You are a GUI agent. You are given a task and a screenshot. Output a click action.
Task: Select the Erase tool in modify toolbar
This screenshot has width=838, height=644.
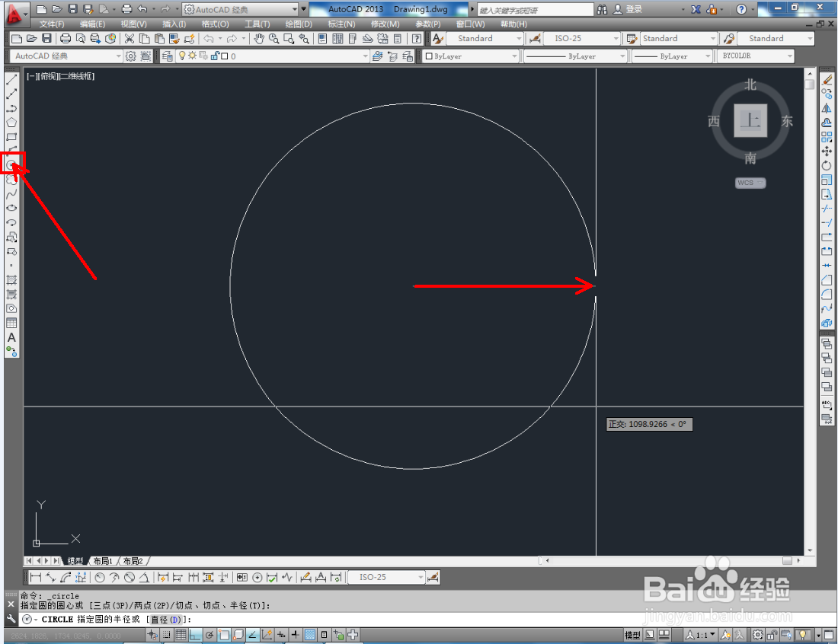click(x=827, y=80)
